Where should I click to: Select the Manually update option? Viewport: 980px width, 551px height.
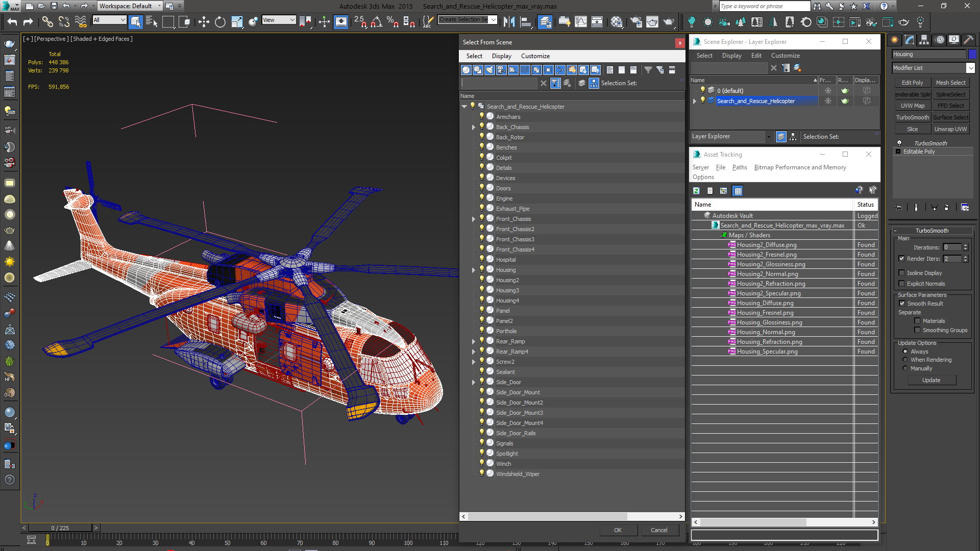(905, 368)
